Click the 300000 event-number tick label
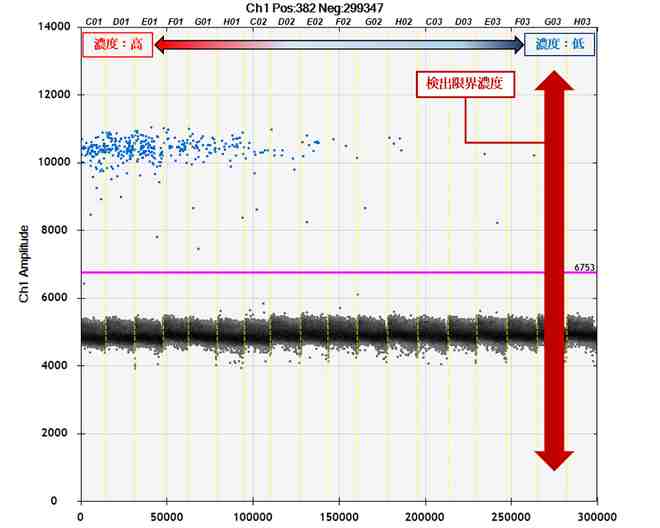Image resolution: width=660 pixels, height=528 pixels. (597, 517)
